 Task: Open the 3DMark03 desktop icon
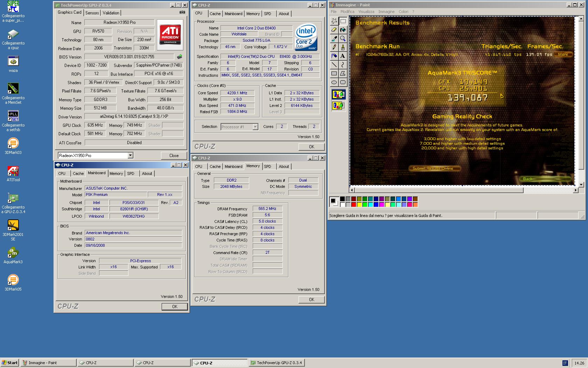[13, 146]
